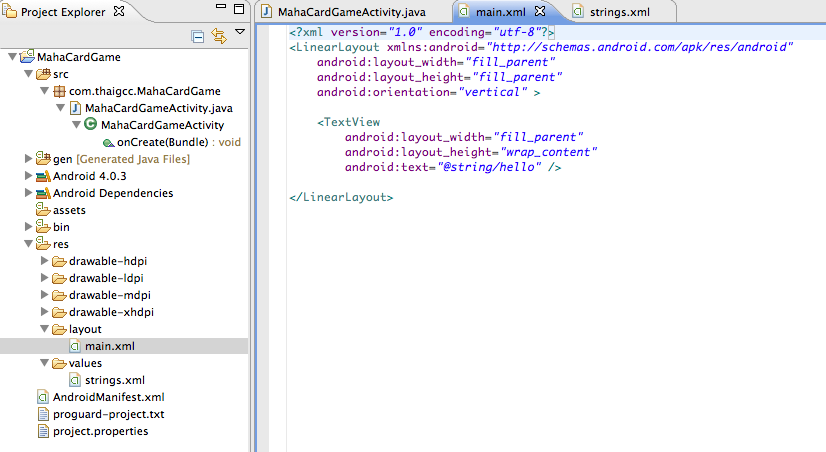Click the Java file icon of MahaCardGameActivity.java
This screenshot has width=826, height=452.
75,108
